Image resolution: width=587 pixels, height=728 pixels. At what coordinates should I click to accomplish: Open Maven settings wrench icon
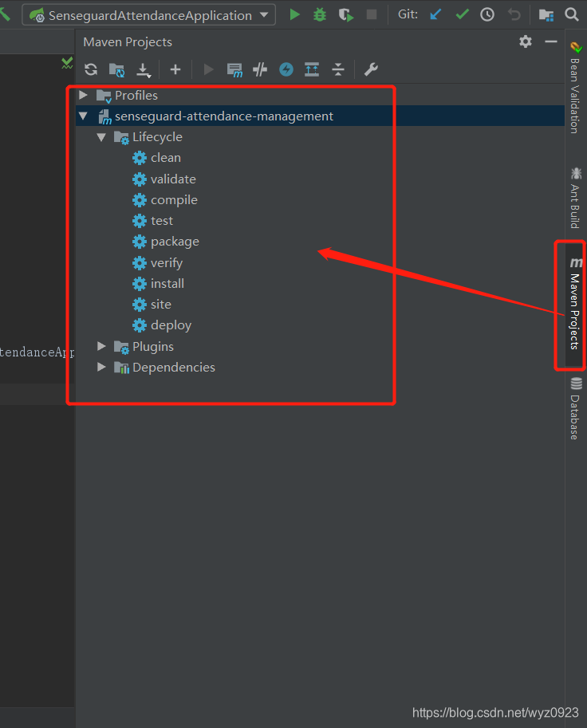pyautogui.click(x=371, y=69)
